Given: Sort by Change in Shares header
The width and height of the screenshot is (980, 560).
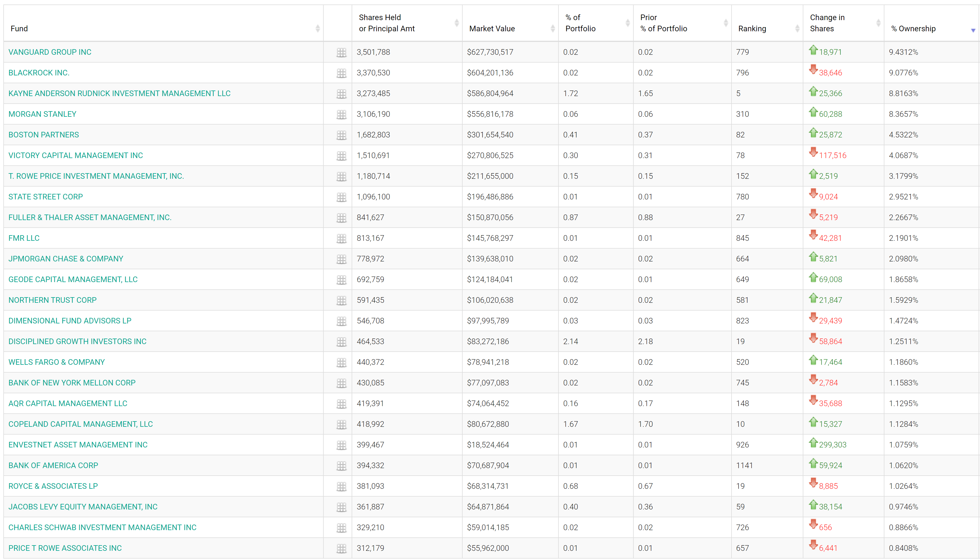Looking at the screenshot, I should pyautogui.click(x=843, y=23).
